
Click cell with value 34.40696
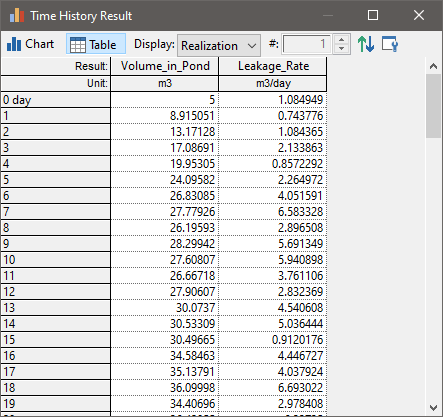[165, 404]
